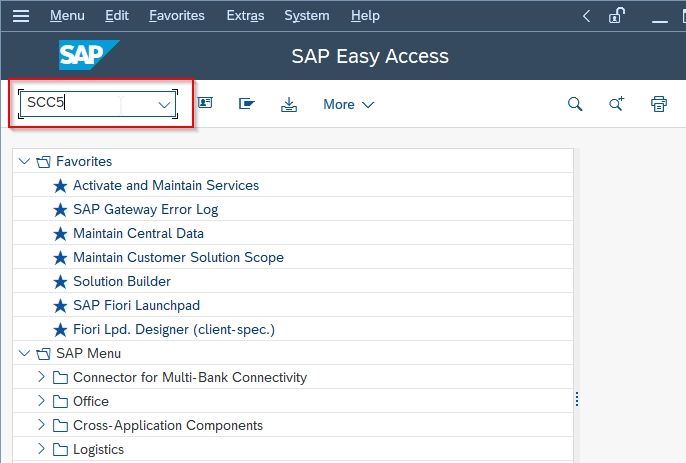The width and height of the screenshot is (686, 463).
Task: Click into the SCC5 transaction code field
Action: [70, 103]
